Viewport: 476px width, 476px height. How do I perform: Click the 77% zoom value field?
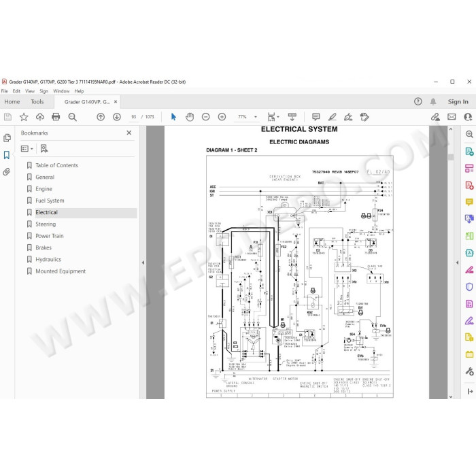tap(242, 117)
